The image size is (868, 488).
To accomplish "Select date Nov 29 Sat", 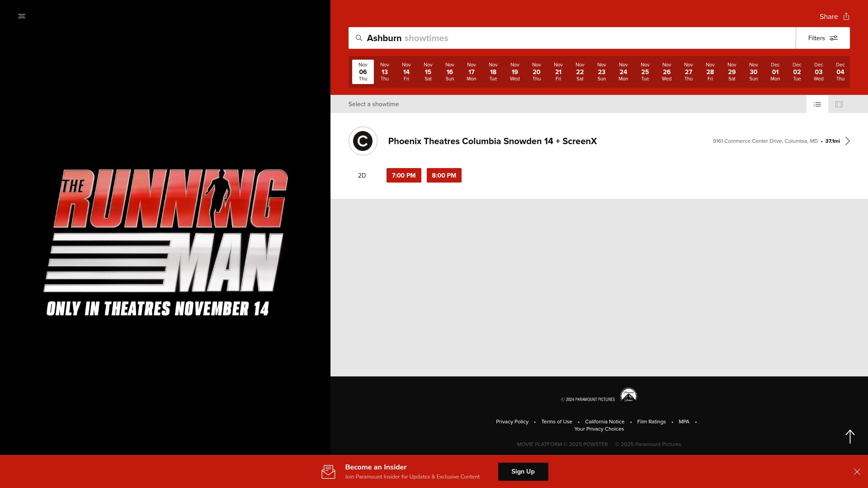I will tap(732, 72).
